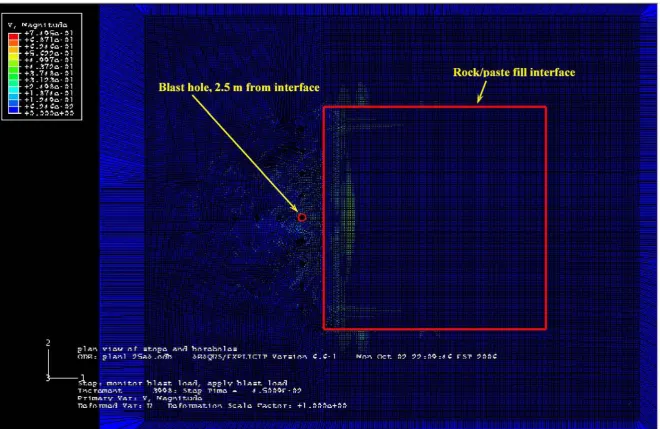Select the 'ODB:' file name text
This screenshot has width=660, height=429.
pyautogui.click(x=125, y=357)
